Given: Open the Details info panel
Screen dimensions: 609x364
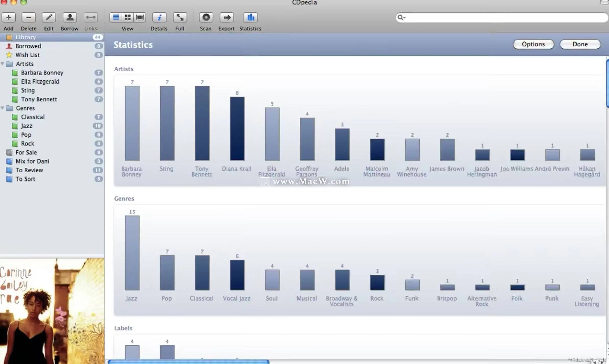Looking at the screenshot, I should click(159, 17).
